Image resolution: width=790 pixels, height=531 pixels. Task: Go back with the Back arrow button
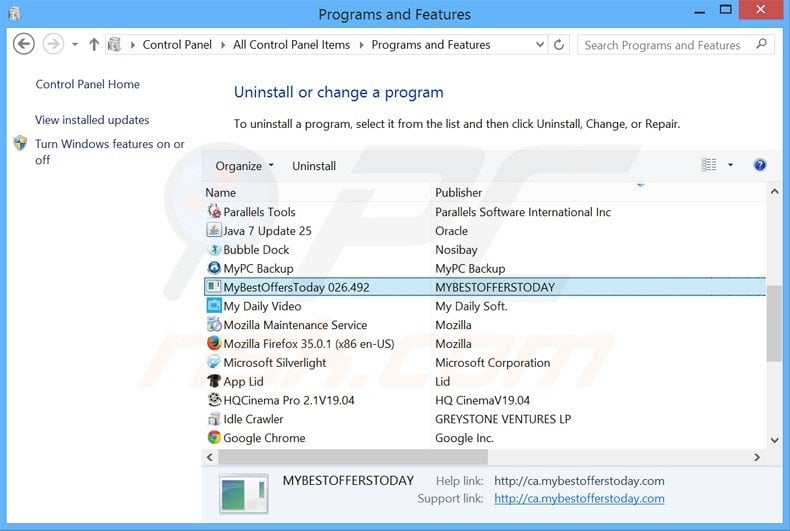pos(24,44)
